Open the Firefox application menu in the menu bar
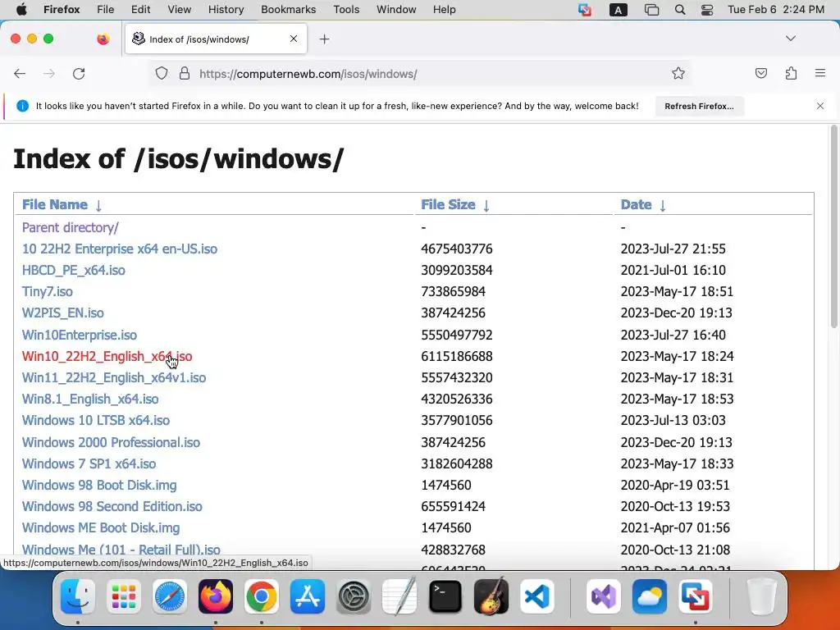The width and height of the screenshot is (840, 630). 62,10
